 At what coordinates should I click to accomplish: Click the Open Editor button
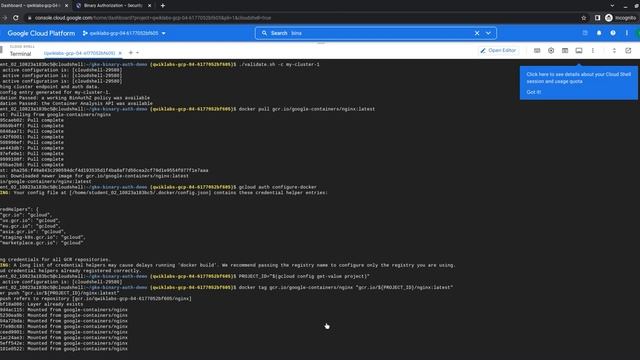(498, 51)
